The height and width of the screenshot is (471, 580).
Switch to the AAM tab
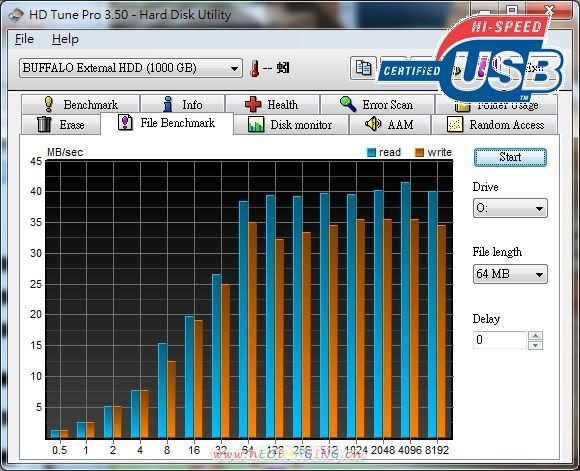(390, 125)
